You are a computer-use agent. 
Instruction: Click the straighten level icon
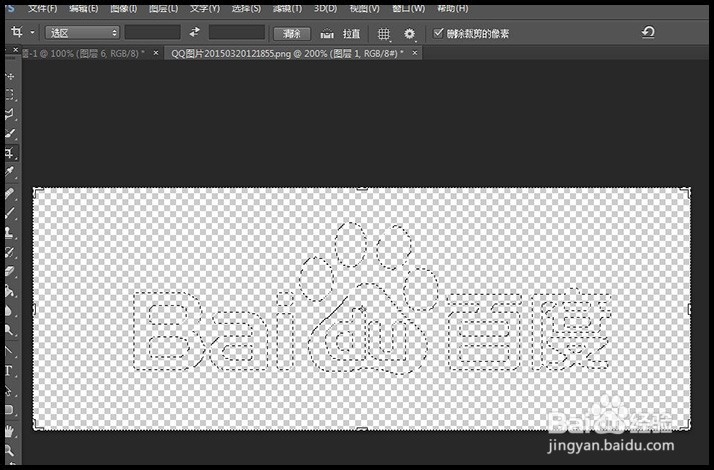pos(327,33)
